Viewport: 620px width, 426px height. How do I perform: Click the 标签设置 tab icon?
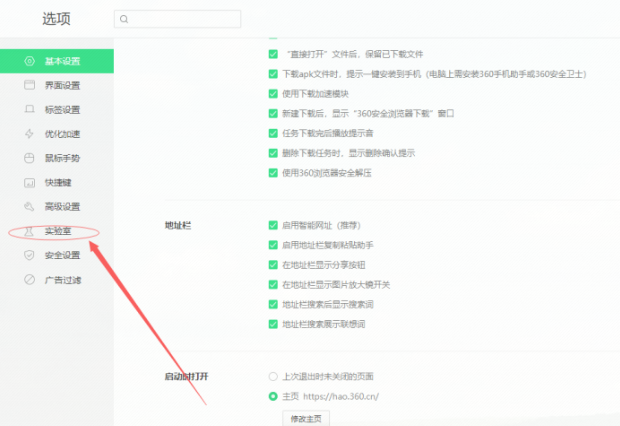coord(29,109)
